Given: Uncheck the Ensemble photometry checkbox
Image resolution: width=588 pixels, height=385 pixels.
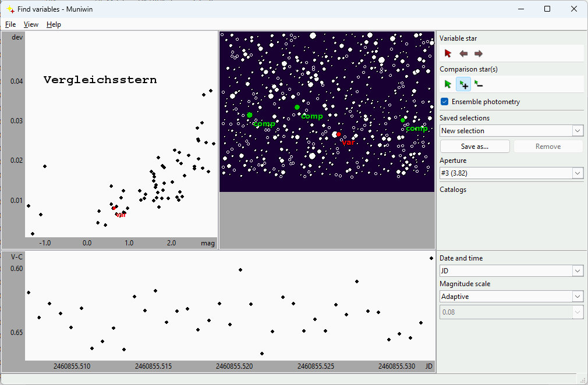Looking at the screenshot, I should click(445, 102).
